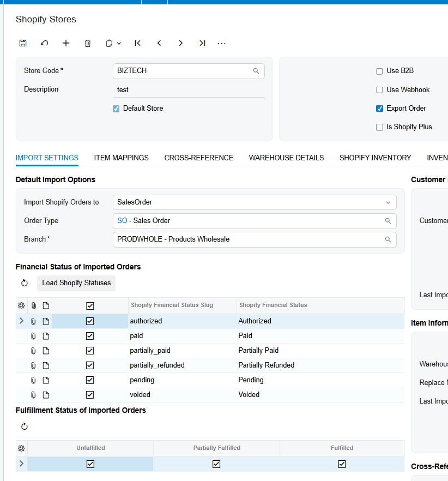448x481 pixels.
Task: Select the Pending status cell
Action: pyautogui.click(x=320, y=380)
